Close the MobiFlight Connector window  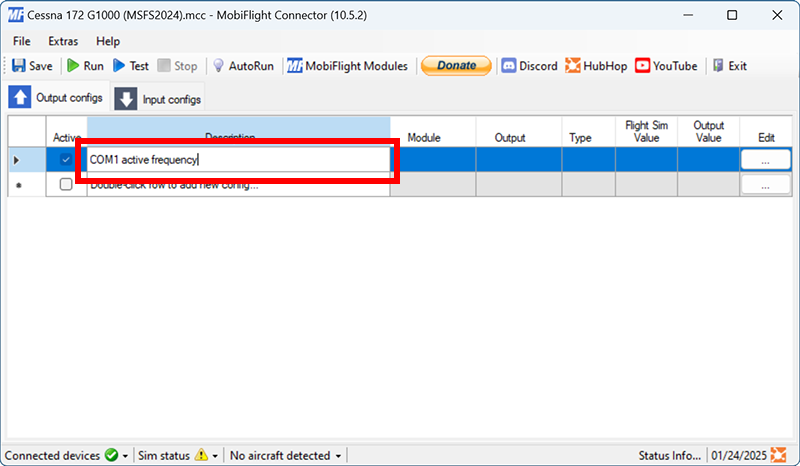(x=777, y=15)
